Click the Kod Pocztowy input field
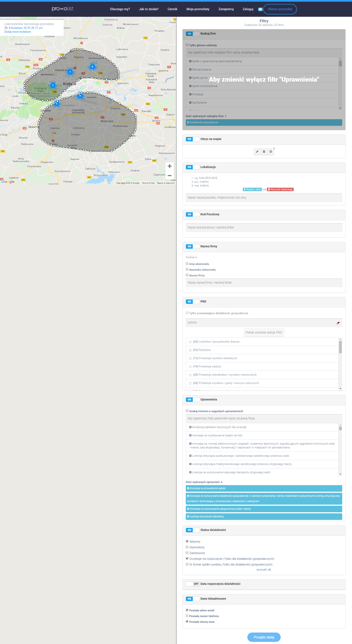 coord(264,227)
